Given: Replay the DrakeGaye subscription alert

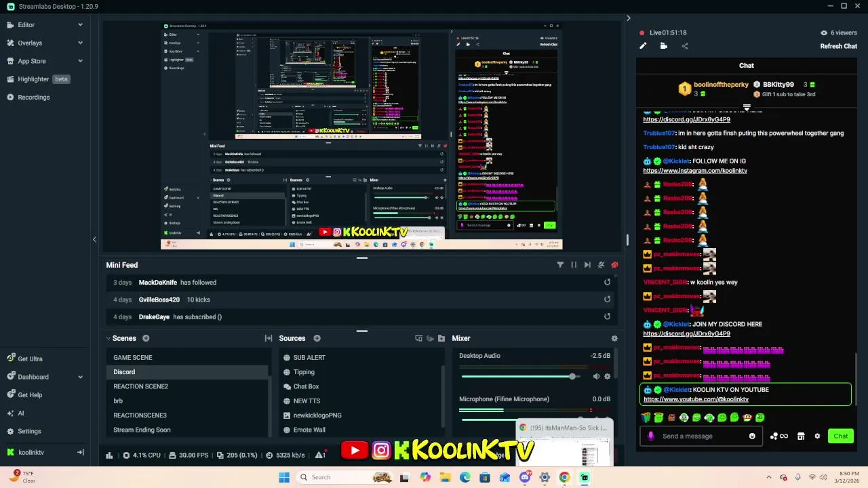Looking at the screenshot, I should pyautogui.click(x=607, y=316).
